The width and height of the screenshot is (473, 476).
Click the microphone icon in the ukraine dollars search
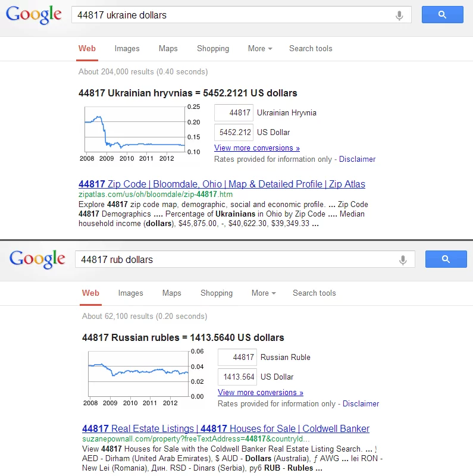399,15
